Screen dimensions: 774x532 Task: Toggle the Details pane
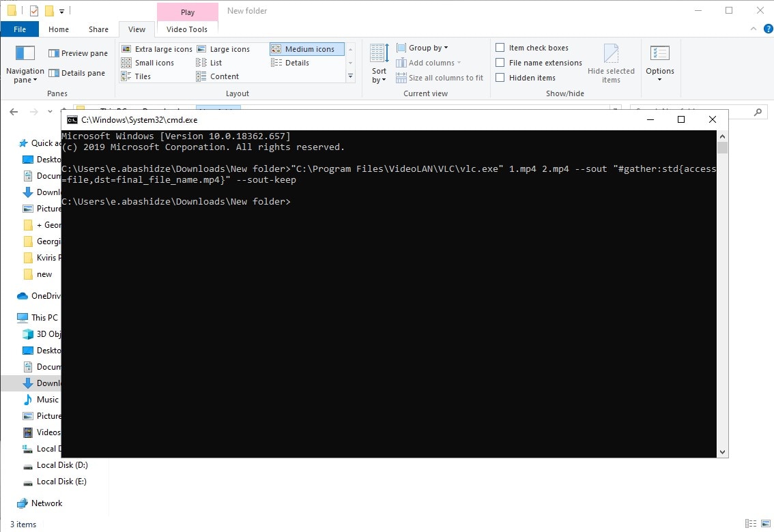pos(77,73)
